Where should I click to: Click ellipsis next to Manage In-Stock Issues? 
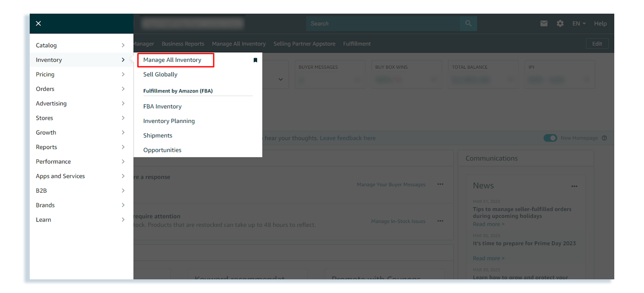[440, 221]
